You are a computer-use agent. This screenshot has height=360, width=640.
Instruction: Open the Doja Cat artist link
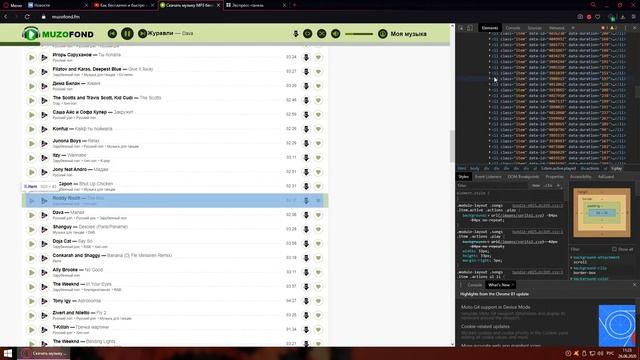click(x=62, y=241)
